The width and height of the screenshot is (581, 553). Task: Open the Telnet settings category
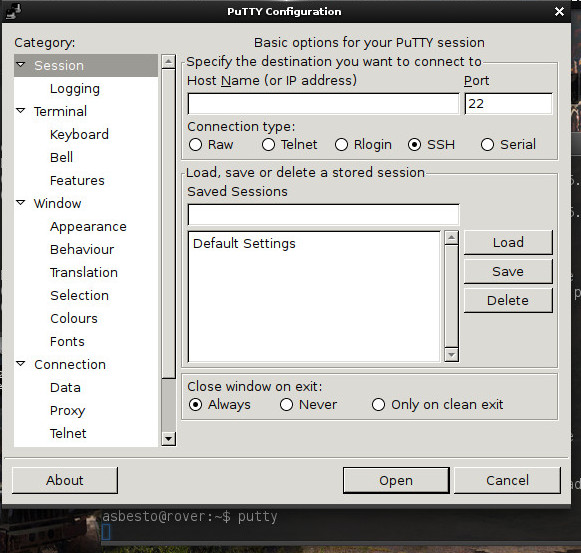[x=68, y=433]
